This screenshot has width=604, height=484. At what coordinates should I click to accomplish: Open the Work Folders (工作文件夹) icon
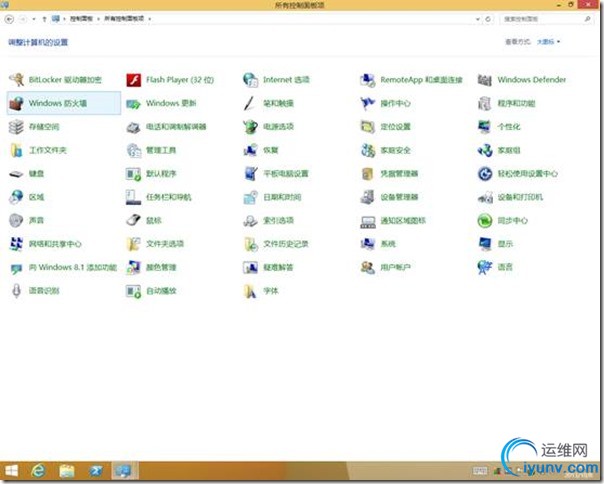[x=16, y=150]
